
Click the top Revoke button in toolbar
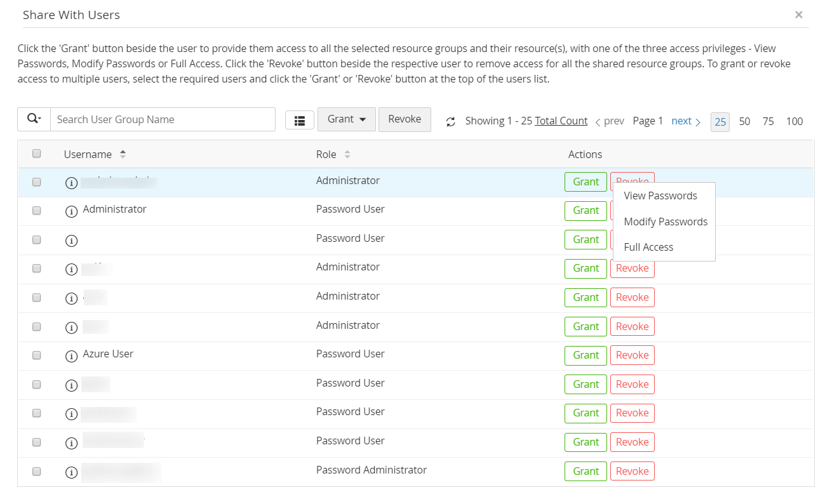(405, 119)
